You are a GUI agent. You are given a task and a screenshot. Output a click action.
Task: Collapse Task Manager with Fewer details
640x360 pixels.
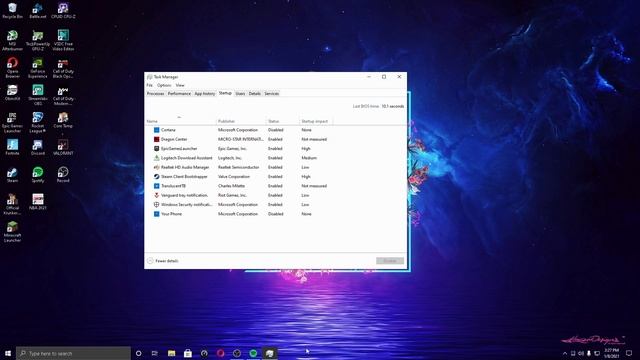[162, 261]
